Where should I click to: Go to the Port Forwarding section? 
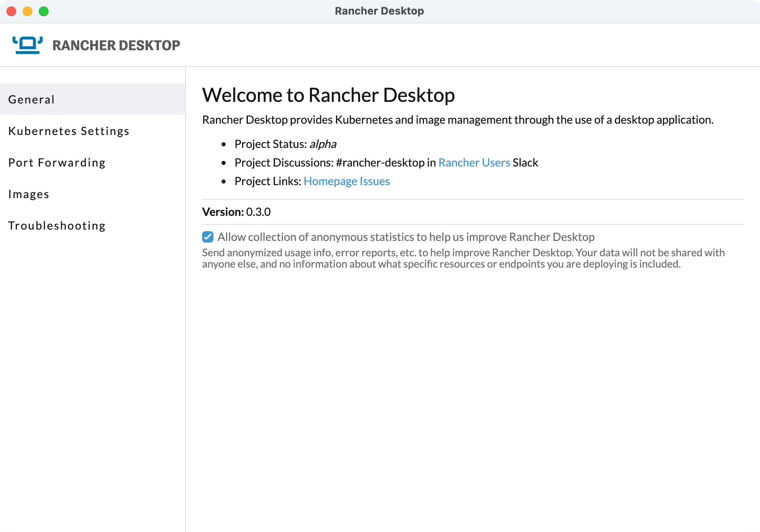pyautogui.click(x=93, y=162)
